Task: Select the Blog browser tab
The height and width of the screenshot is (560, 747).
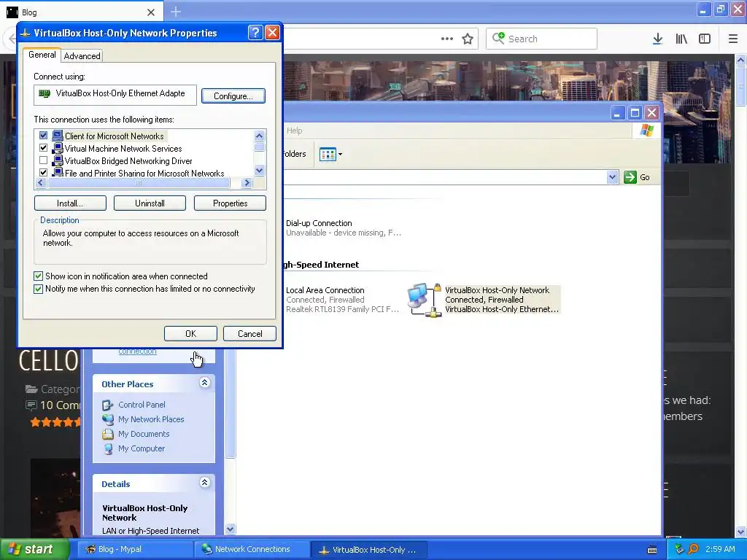Action: [x=81, y=12]
